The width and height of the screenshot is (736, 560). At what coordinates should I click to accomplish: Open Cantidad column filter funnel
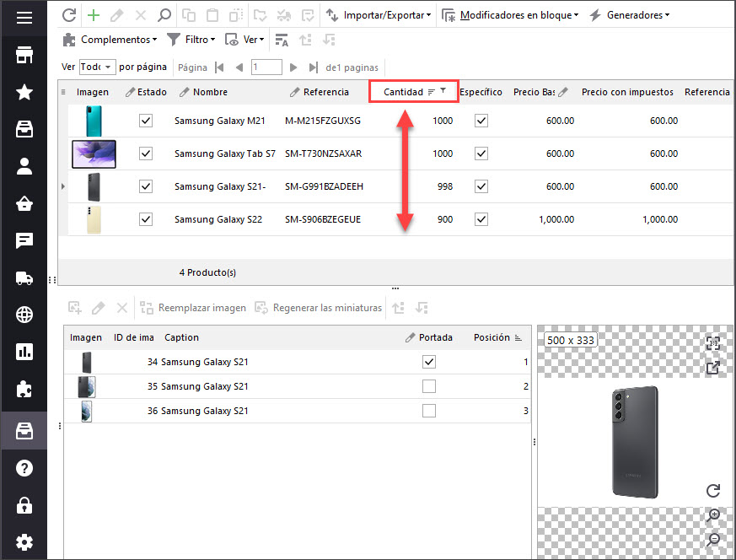(x=443, y=91)
